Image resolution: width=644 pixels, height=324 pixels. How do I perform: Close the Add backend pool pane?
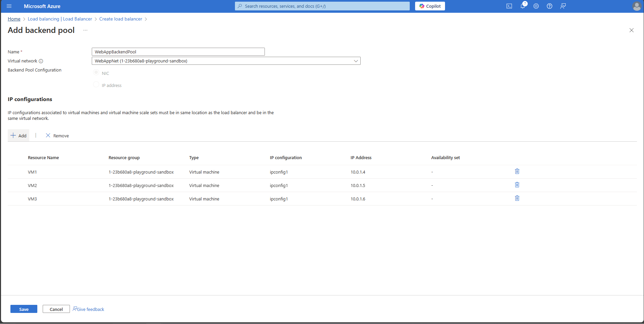[632, 30]
